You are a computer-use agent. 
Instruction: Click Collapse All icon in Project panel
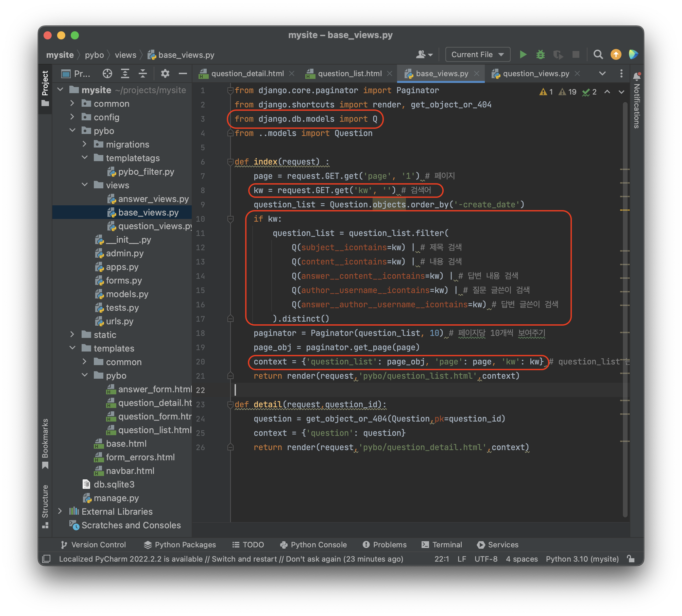click(x=143, y=73)
